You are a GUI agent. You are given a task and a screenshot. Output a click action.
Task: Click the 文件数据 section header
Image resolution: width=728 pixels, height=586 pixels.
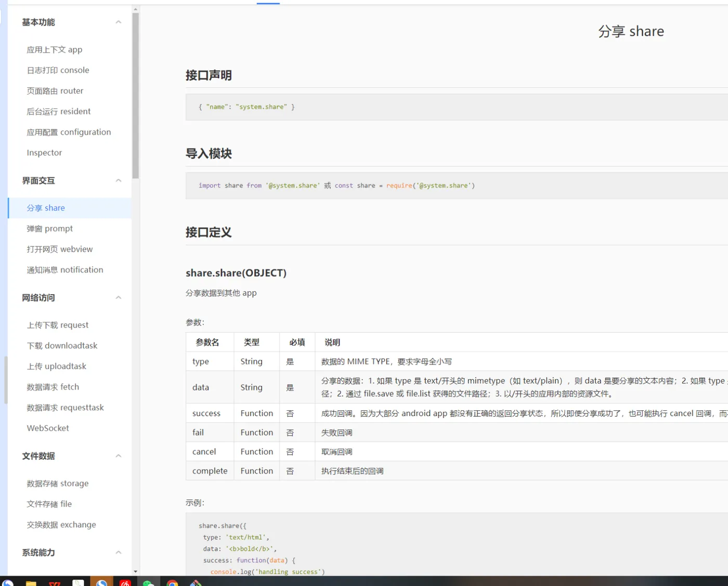38,456
